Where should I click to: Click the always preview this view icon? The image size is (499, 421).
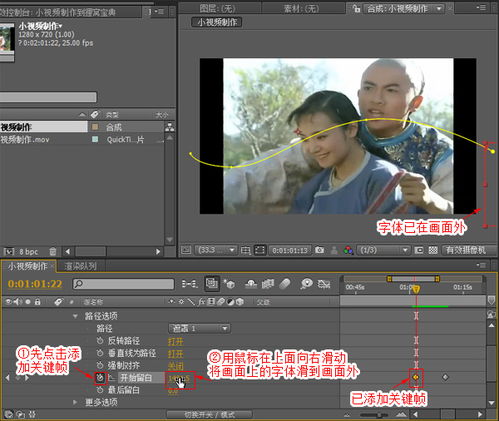[186, 250]
